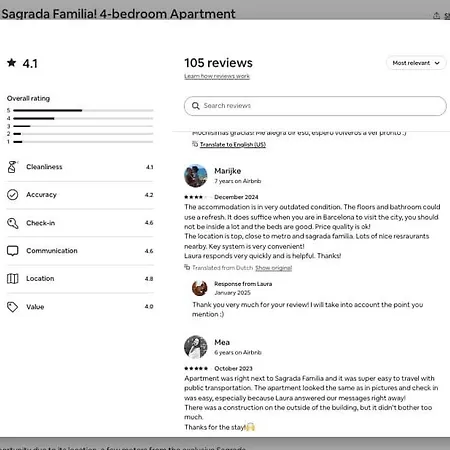Screen dimensions: 450x450
Task: Click the translate icon beside Translate to English
Action: pyautogui.click(x=195, y=144)
